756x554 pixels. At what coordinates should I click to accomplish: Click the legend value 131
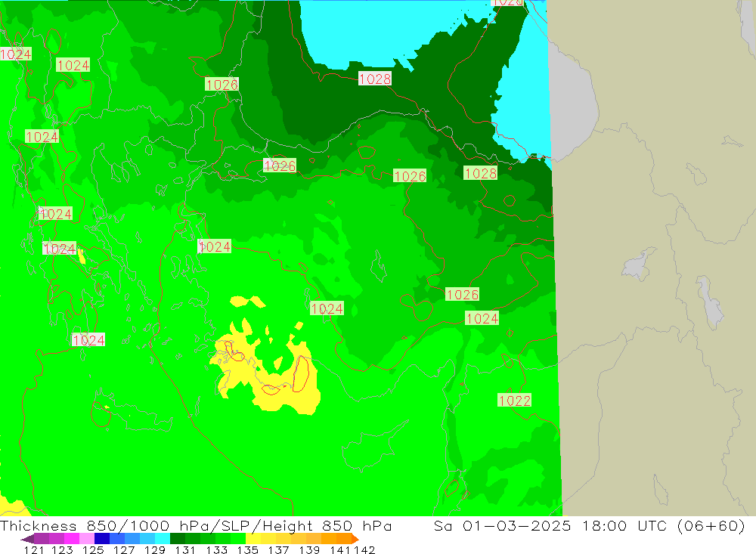(x=185, y=549)
